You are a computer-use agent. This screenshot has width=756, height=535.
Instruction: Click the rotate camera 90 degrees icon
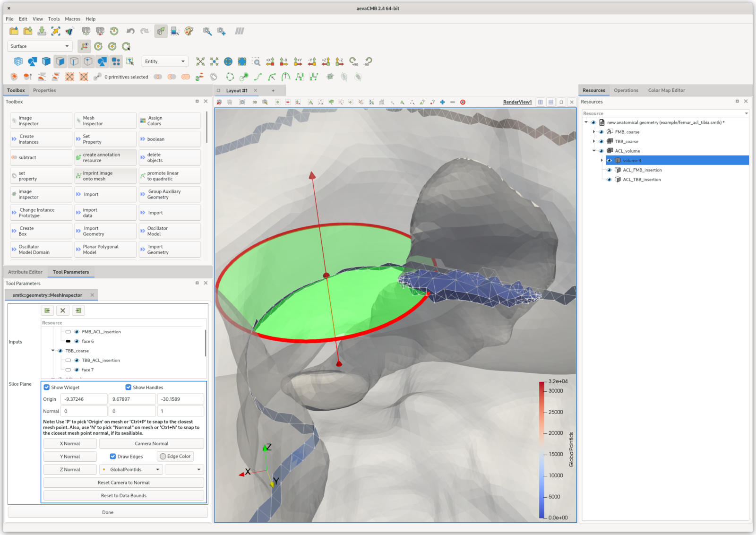(353, 61)
